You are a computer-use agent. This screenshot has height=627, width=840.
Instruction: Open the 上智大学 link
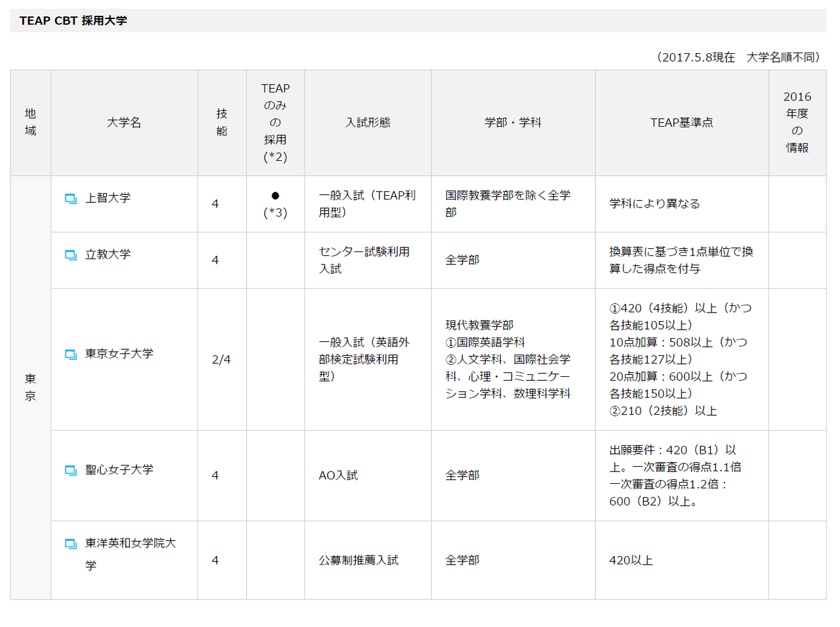(108, 198)
